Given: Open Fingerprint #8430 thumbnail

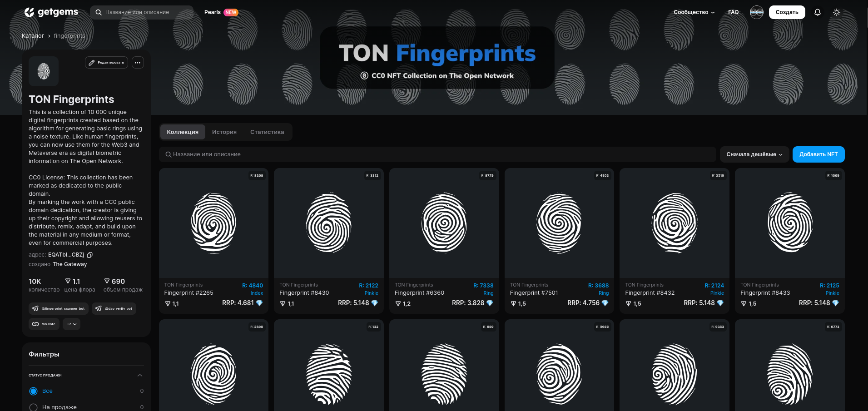Looking at the screenshot, I should 329,223.
